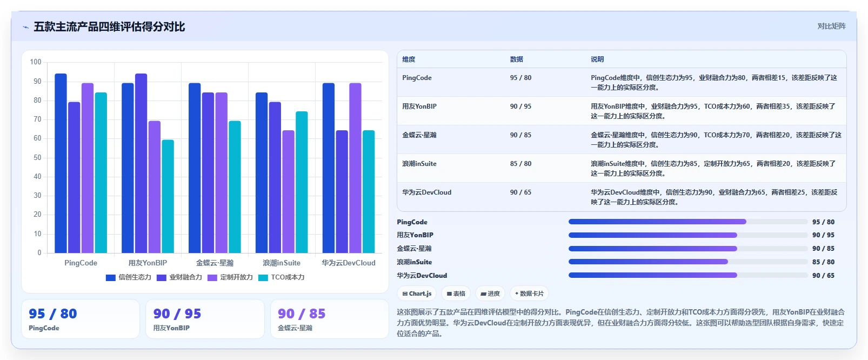Click the summary paragraph starting 这张图展示了
Screen dimensions: 868x360
pyautogui.click(x=620, y=323)
